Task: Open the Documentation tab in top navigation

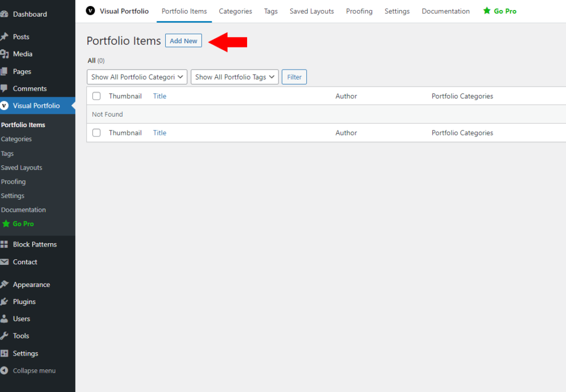Action: (x=446, y=11)
